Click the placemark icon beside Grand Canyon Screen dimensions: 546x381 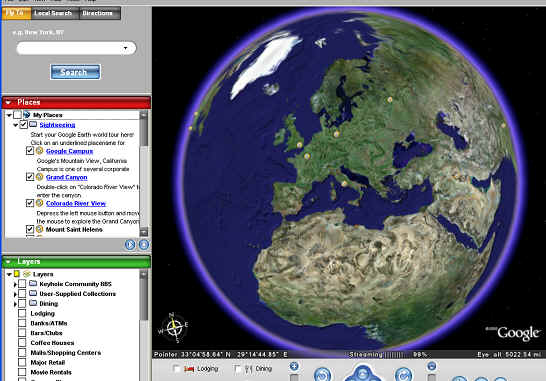coord(39,177)
